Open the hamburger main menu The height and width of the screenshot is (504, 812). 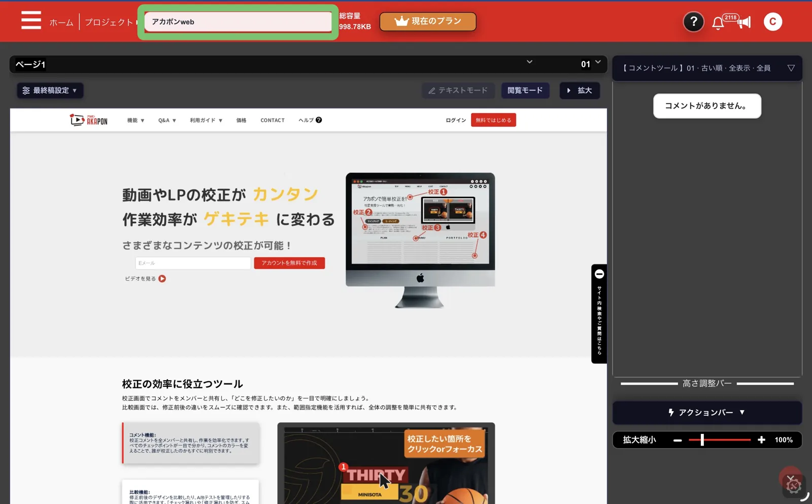pyautogui.click(x=31, y=21)
